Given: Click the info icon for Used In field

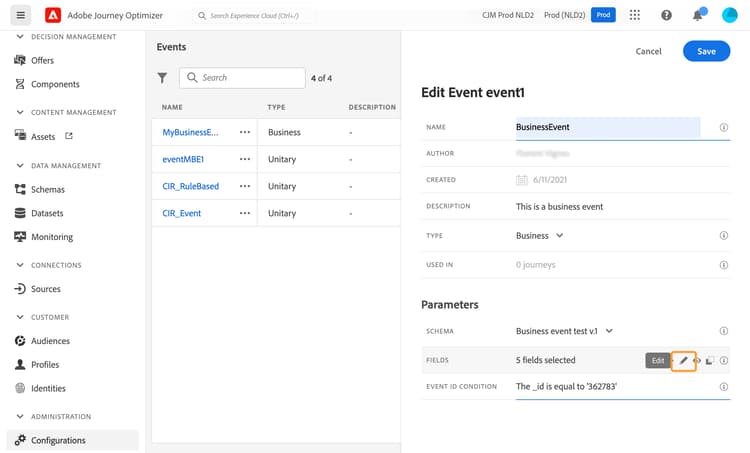Looking at the screenshot, I should click(724, 265).
